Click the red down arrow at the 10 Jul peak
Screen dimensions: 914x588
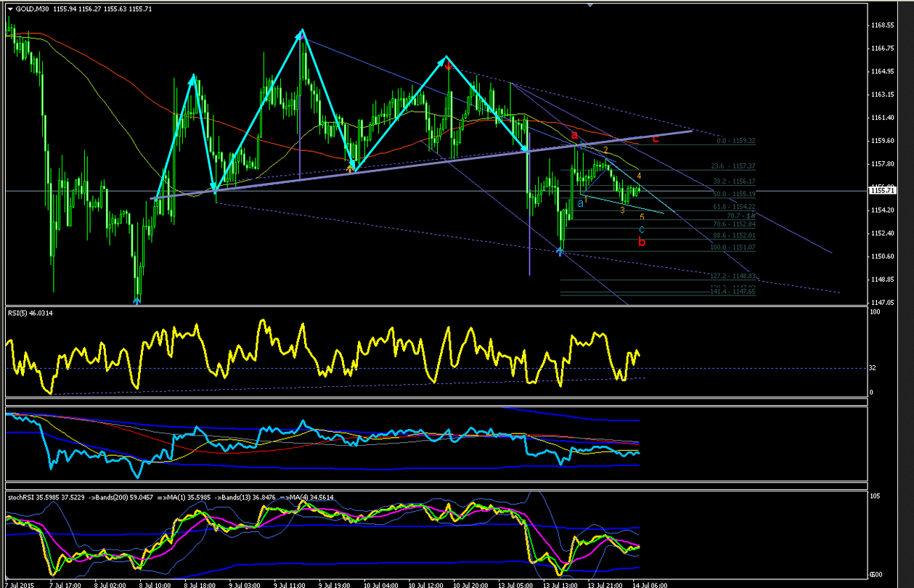tap(449, 65)
